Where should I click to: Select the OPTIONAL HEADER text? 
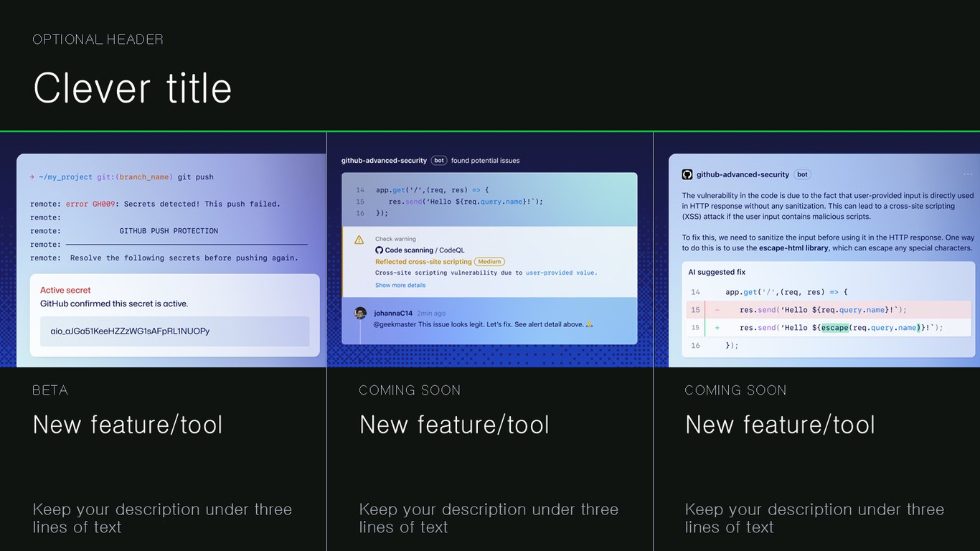[x=98, y=39]
